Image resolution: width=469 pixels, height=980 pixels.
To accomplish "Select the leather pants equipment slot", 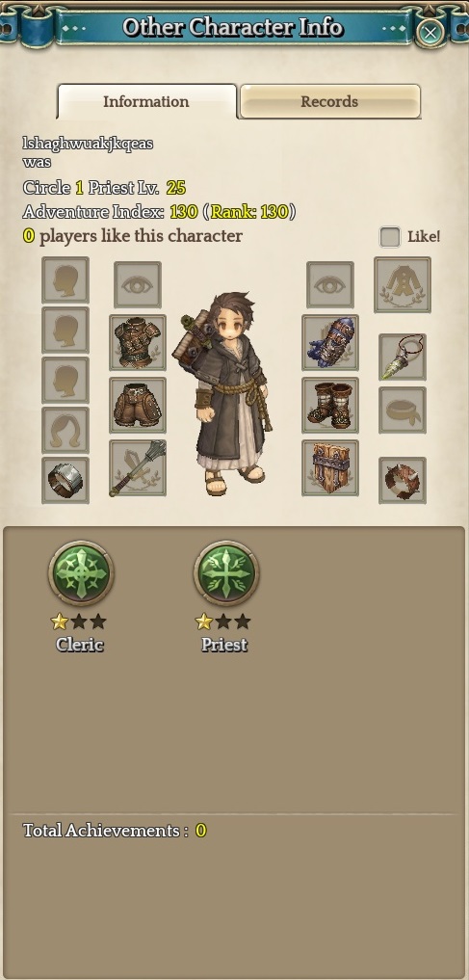I will (x=138, y=405).
